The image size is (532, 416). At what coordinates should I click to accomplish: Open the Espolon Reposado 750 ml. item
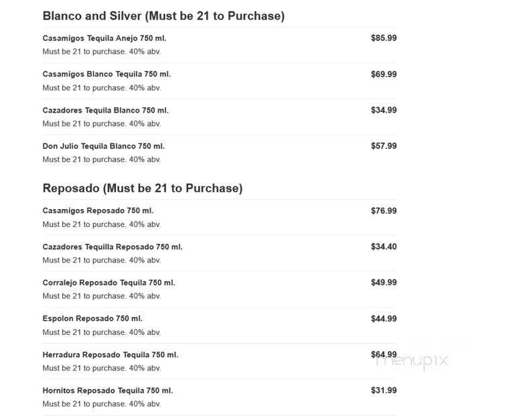[x=92, y=319]
